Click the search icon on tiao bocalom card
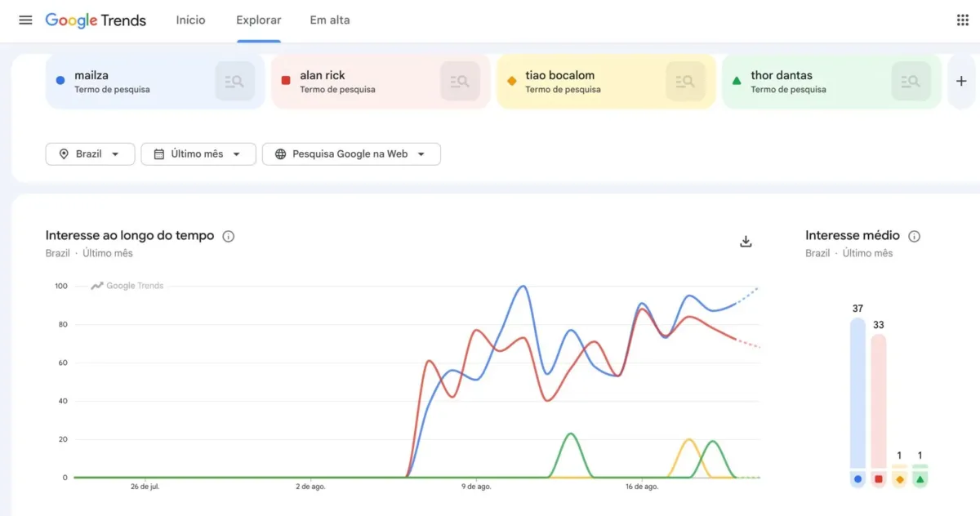This screenshot has height=516, width=980. 686,81
